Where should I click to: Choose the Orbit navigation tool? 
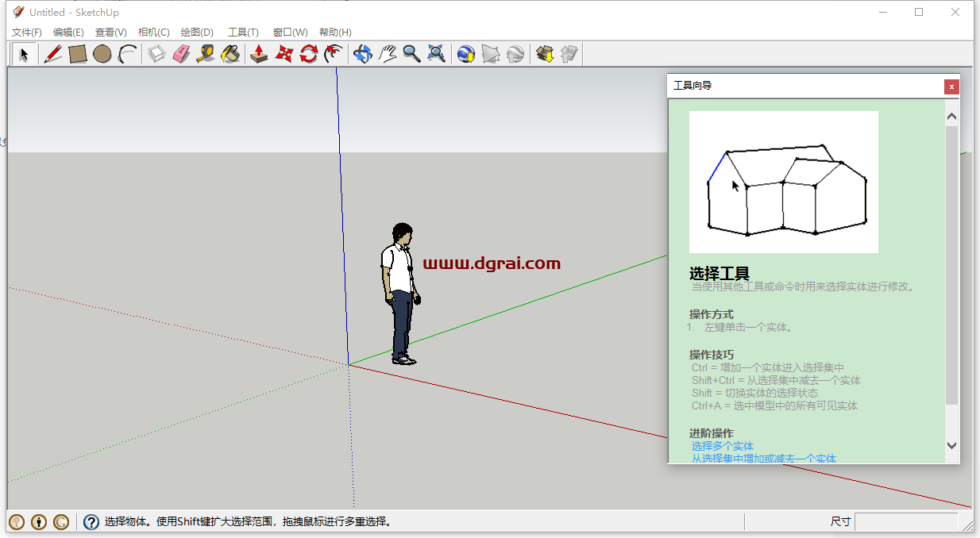[362, 53]
